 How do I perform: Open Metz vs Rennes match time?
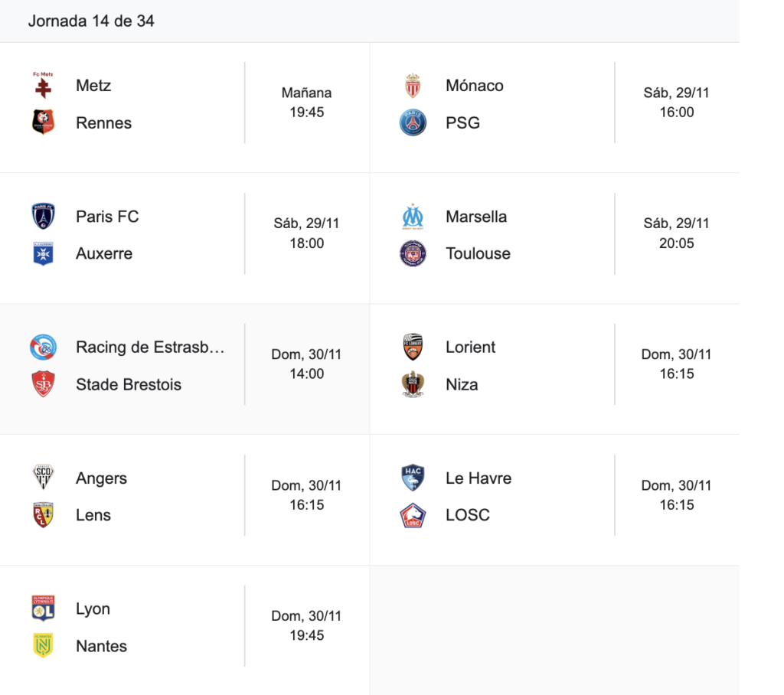pyautogui.click(x=307, y=103)
